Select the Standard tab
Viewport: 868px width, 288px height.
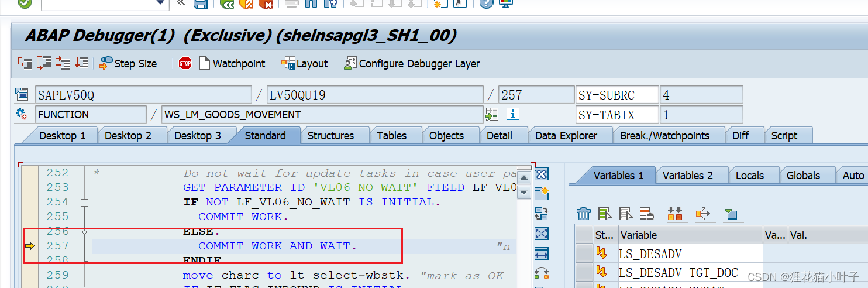(265, 135)
